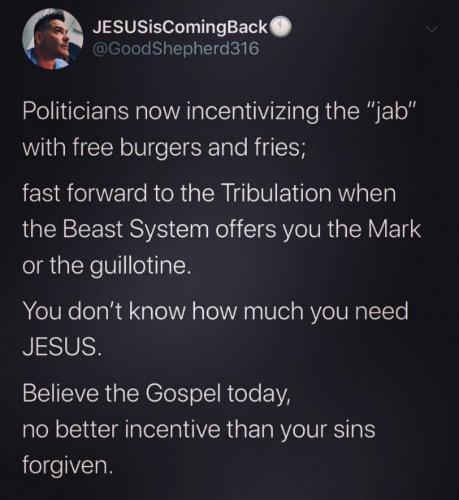Image resolution: width=459 pixels, height=500 pixels.
Task: Select the word "Gospel" in the tweet
Action: pos(183,393)
